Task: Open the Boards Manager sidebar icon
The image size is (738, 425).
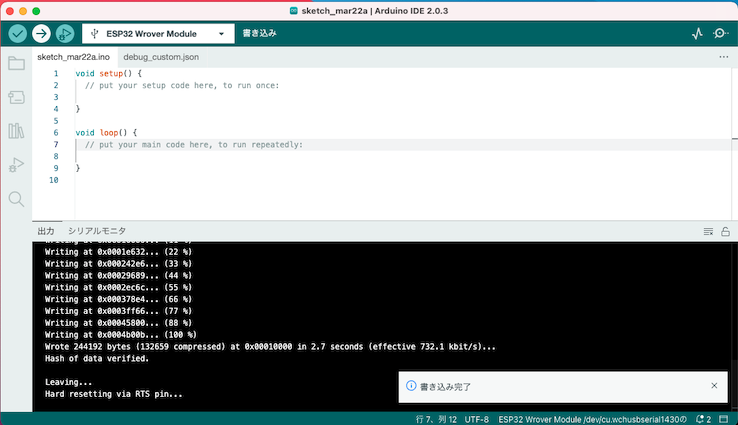Action: [16, 97]
